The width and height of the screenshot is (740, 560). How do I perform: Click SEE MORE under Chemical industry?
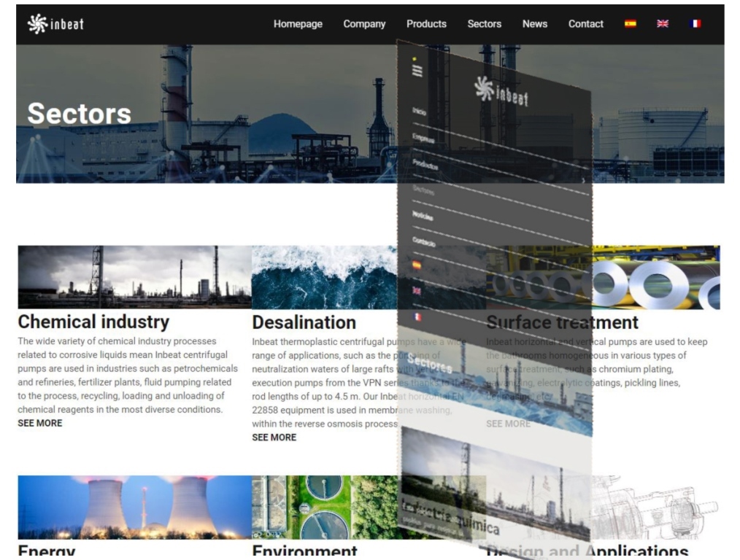point(40,424)
